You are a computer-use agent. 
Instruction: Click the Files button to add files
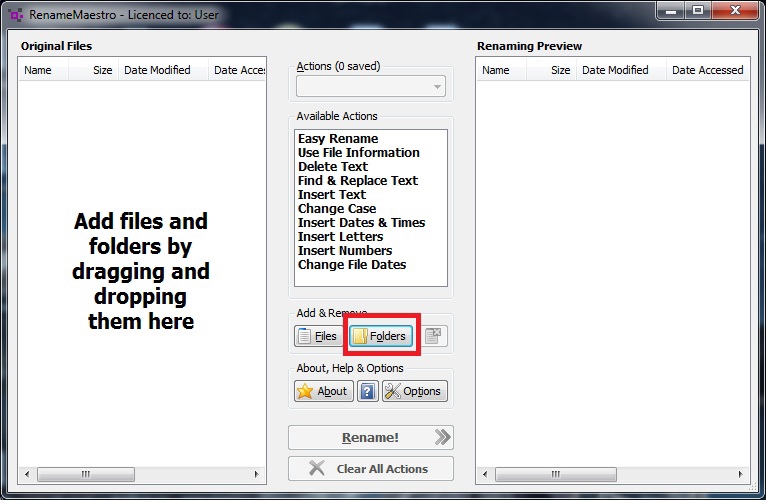318,336
